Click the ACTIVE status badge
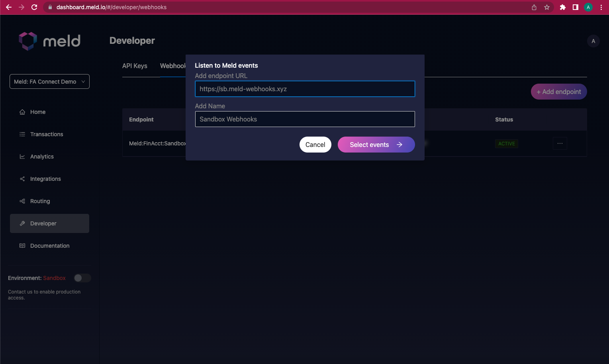Viewport: 609px width, 364px height. [507, 144]
